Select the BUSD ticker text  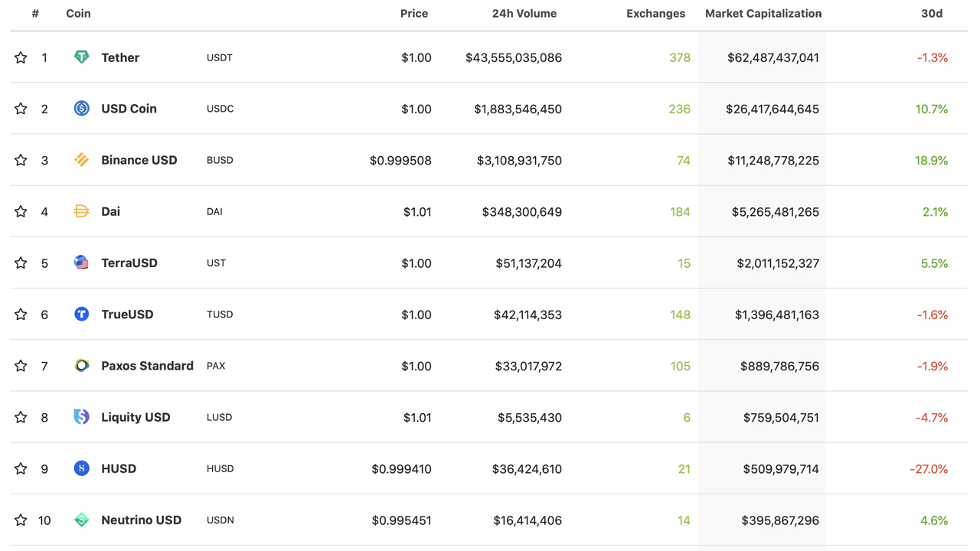[x=220, y=160]
